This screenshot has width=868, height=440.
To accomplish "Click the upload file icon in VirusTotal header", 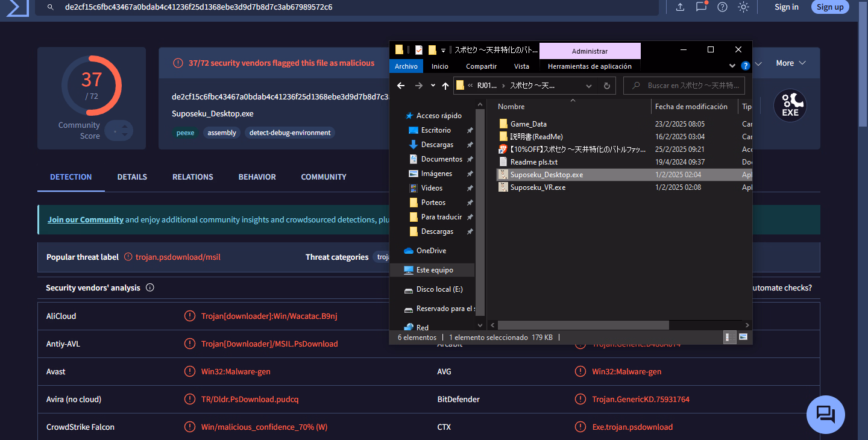I will coord(680,7).
